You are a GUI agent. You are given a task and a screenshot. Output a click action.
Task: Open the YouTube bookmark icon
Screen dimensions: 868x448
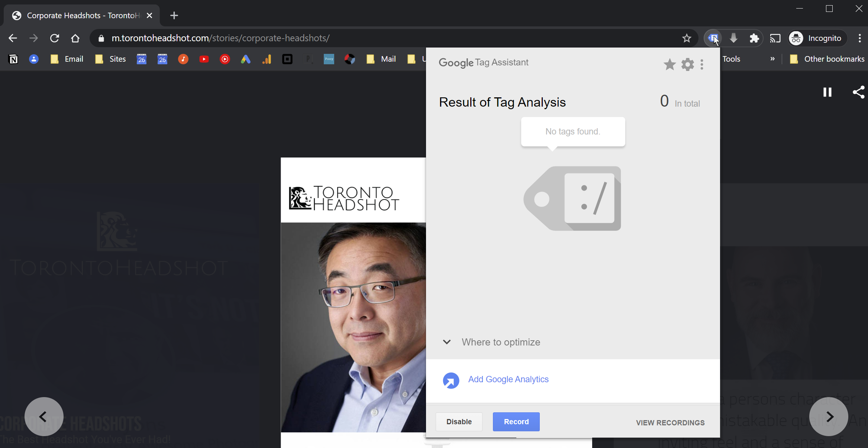point(204,59)
